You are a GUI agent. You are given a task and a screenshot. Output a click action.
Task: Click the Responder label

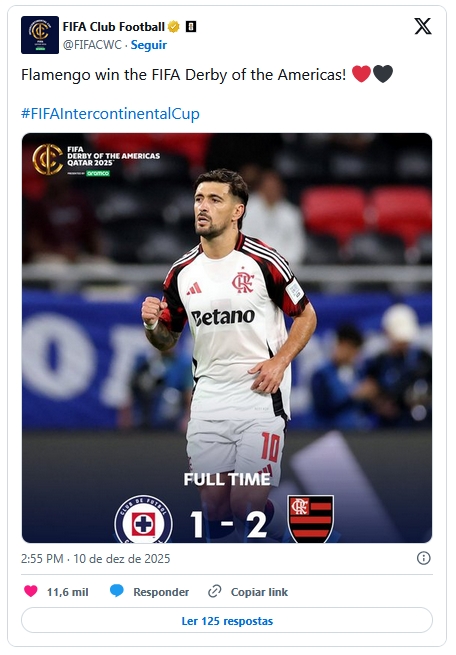click(x=161, y=592)
